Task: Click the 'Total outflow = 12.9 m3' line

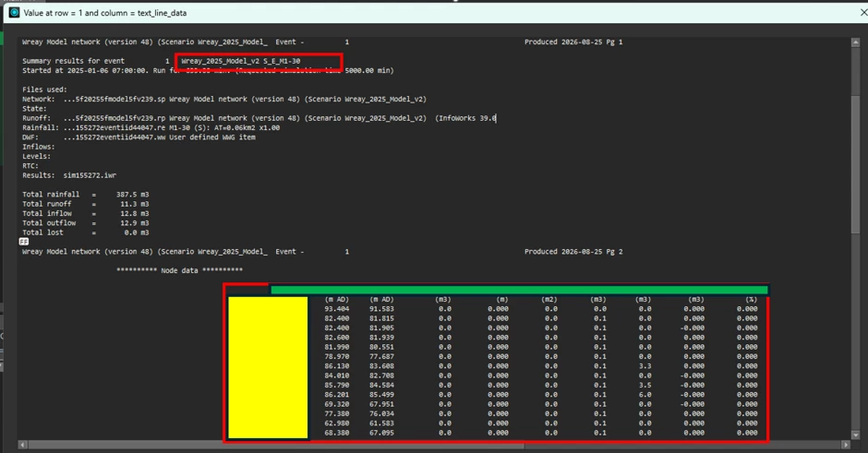Action: pos(85,223)
